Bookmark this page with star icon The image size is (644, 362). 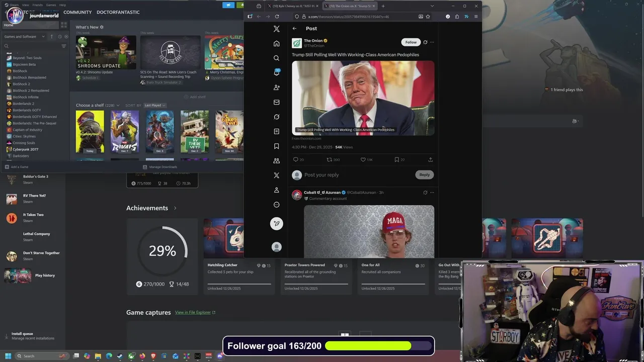[x=428, y=17]
